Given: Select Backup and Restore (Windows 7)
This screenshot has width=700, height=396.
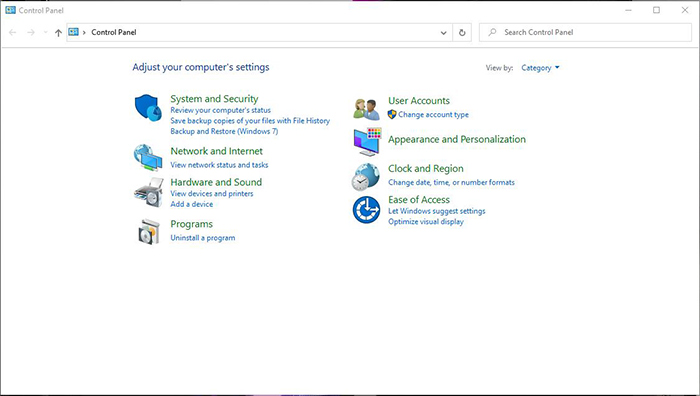Looking at the screenshot, I should pyautogui.click(x=224, y=131).
